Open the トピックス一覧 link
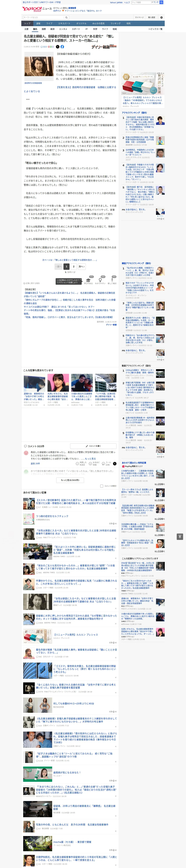 click(155, 29)
